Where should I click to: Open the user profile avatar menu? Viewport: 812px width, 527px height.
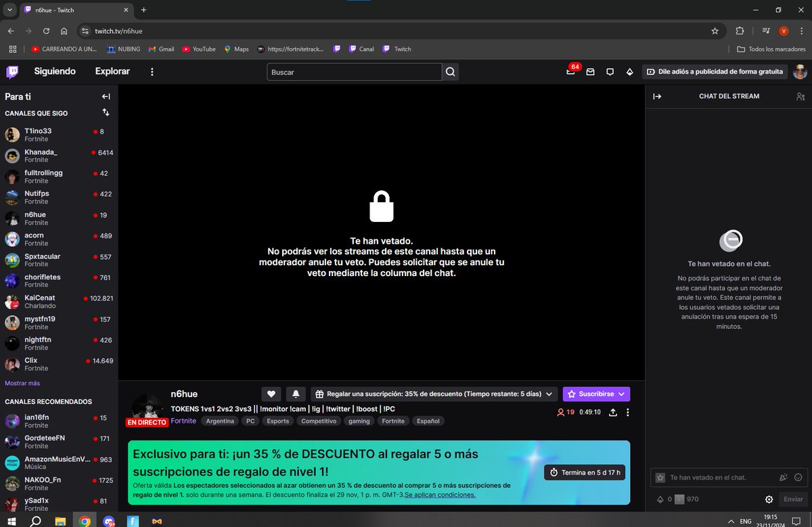(x=800, y=72)
